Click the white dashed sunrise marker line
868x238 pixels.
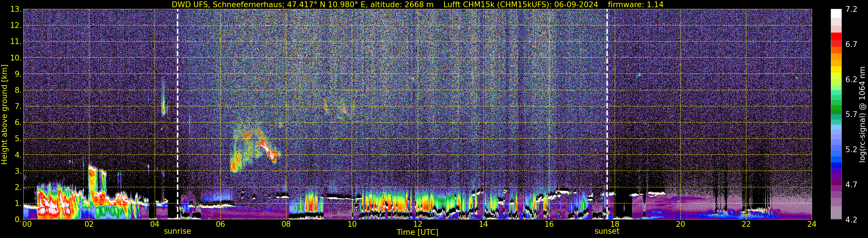click(177, 115)
